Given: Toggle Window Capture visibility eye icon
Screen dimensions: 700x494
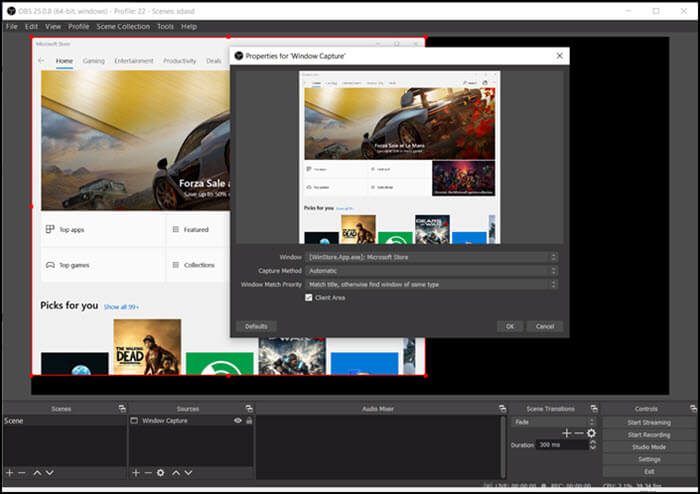Looking at the screenshot, I should [x=238, y=421].
